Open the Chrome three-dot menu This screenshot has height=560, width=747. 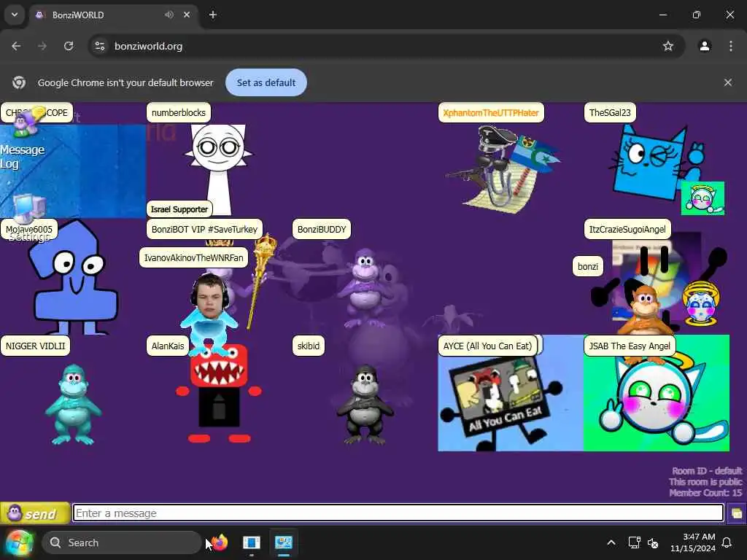click(x=731, y=46)
